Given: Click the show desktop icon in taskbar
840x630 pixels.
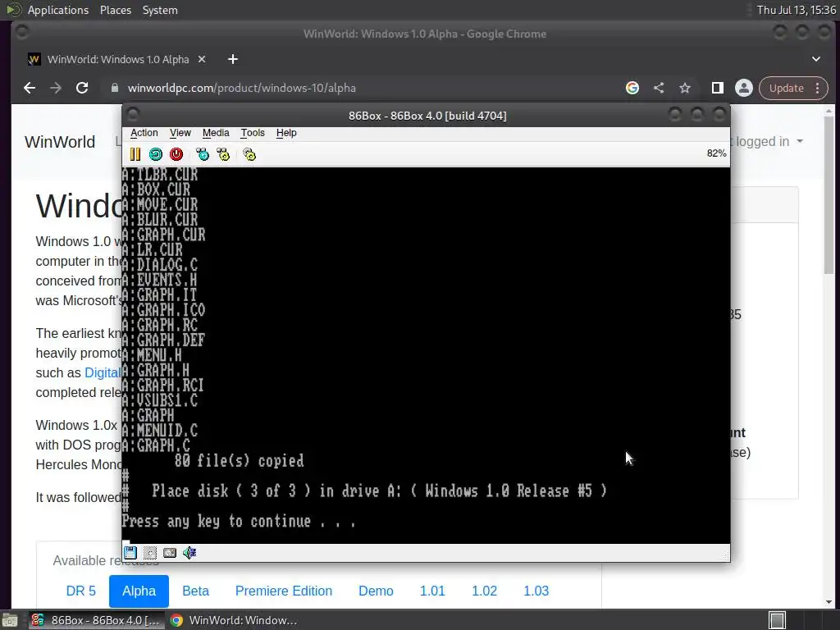Looking at the screenshot, I should [x=10, y=620].
